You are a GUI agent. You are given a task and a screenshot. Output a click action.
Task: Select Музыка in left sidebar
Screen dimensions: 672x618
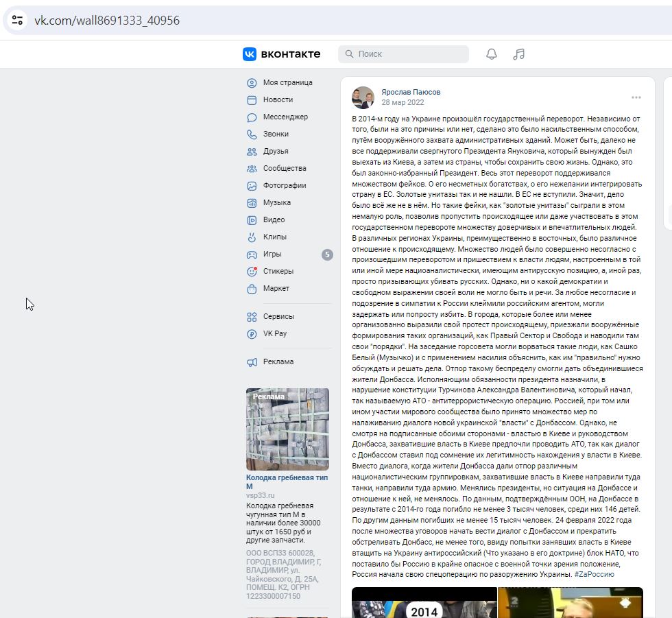(276, 202)
